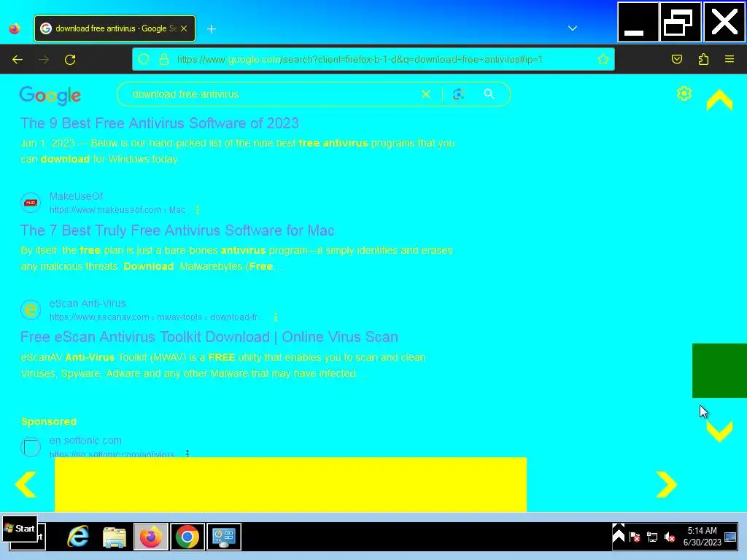747x560 pixels.
Task: Click the forward navigation arrow
Action: click(43, 60)
